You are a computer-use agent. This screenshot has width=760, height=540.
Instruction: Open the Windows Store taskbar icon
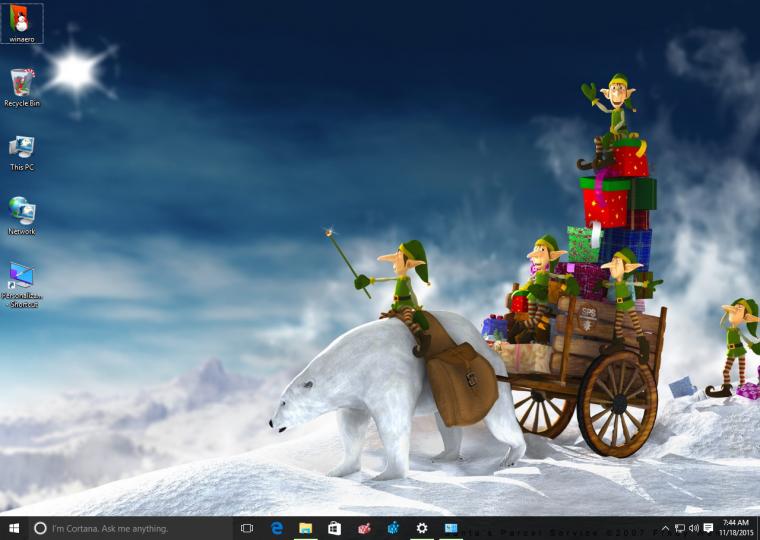[x=334, y=528]
